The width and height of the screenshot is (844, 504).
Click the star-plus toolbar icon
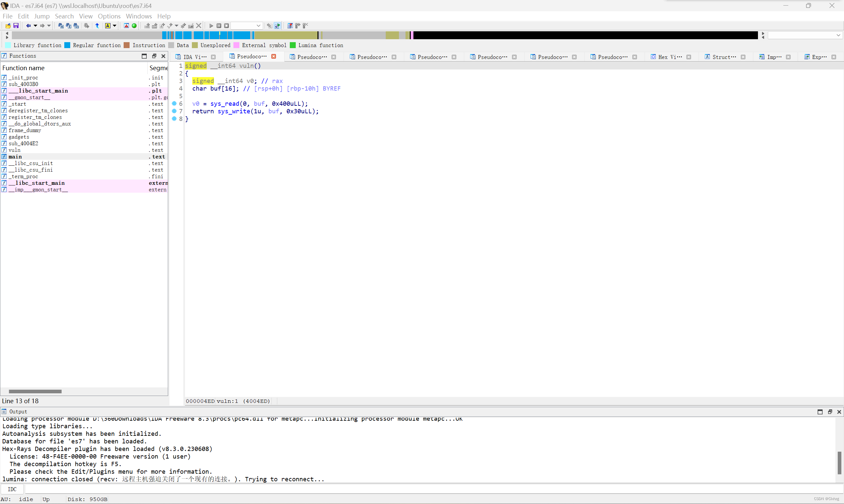pos(184,26)
